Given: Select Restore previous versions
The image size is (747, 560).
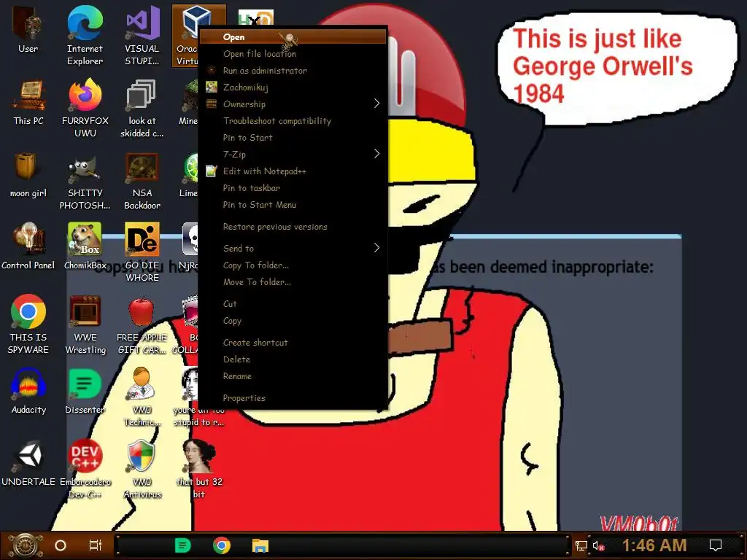Looking at the screenshot, I should click(x=293, y=227).
